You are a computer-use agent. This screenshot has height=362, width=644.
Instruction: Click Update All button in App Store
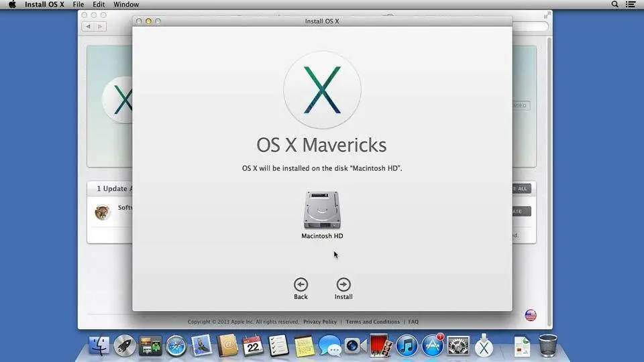pos(522,188)
